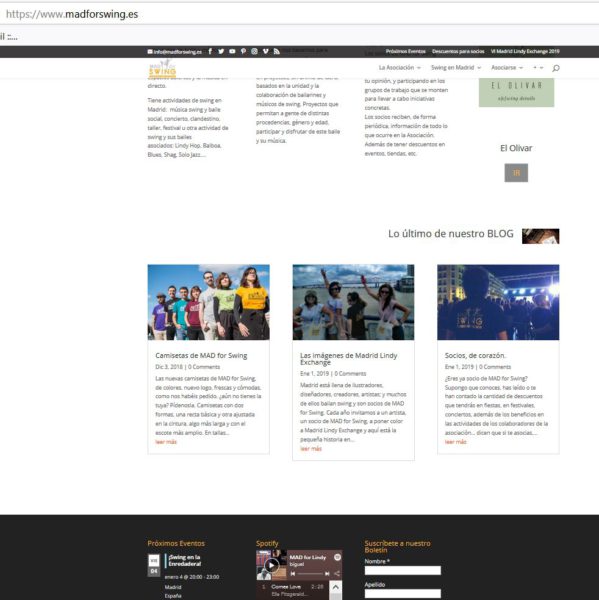This screenshot has height=600, width=599.
Task: Click the event date badge showing 04
Action: point(154,565)
